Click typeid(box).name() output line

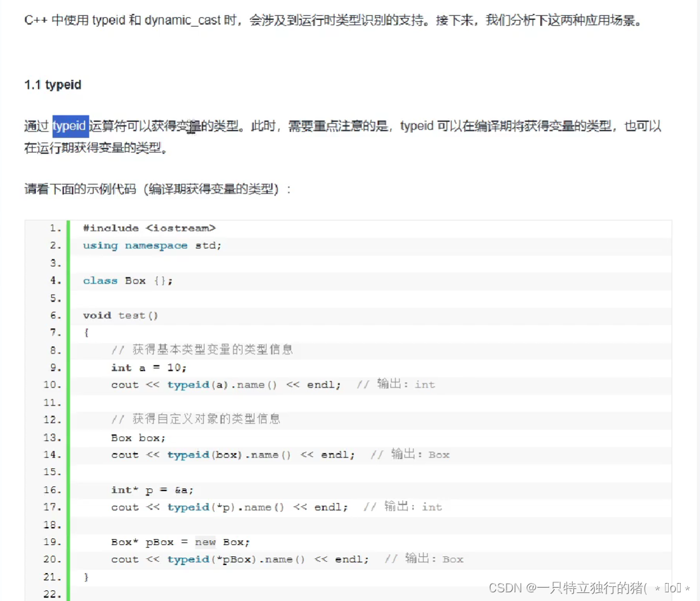click(x=220, y=454)
